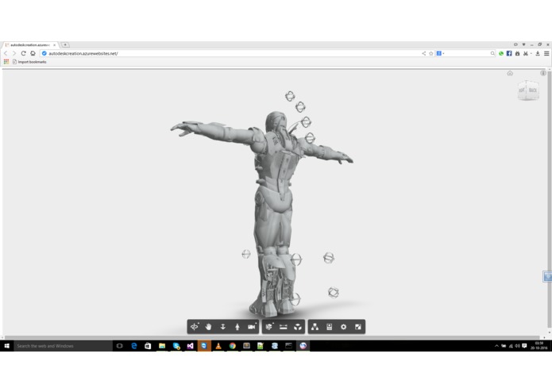The height and width of the screenshot is (392, 552).
Task: Toggle viewer full screen mode
Action: [x=358, y=327]
